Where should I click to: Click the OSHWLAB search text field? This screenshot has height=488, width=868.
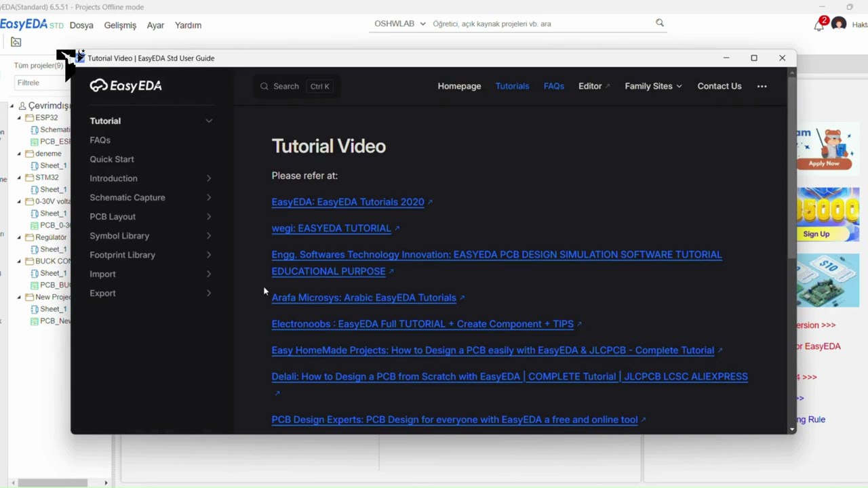(x=541, y=24)
